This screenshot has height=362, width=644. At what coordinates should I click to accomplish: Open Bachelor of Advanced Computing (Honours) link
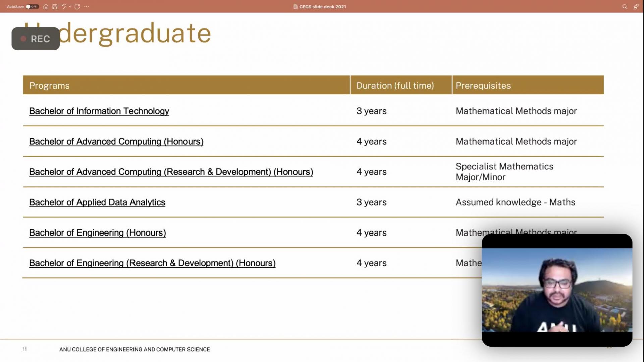click(x=116, y=142)
